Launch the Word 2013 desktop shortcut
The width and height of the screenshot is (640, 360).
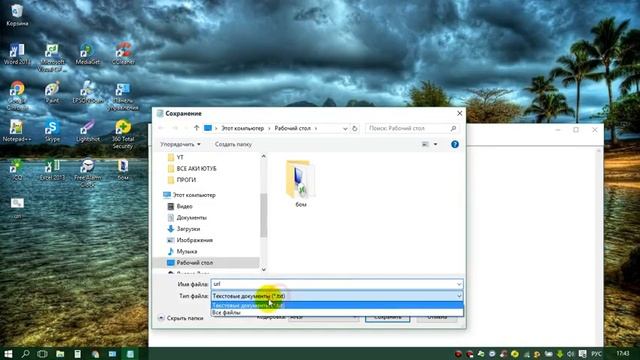coord(17,54)
